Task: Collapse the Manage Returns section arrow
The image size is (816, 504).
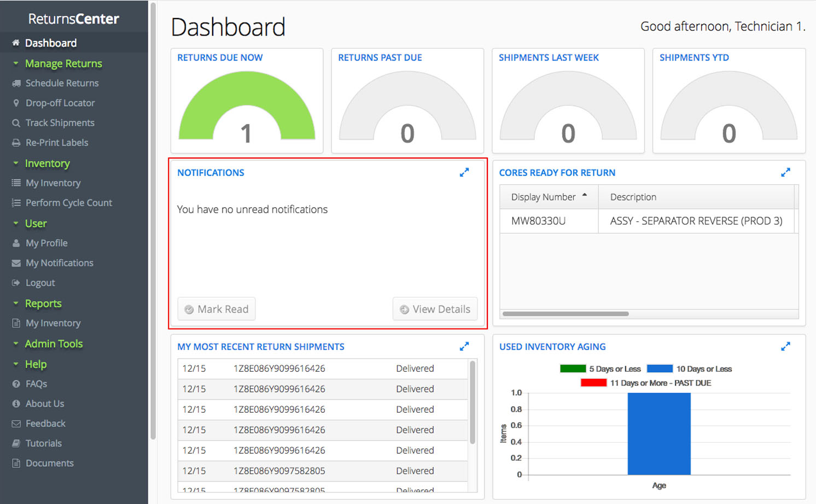Action: (x=16, y=63)
